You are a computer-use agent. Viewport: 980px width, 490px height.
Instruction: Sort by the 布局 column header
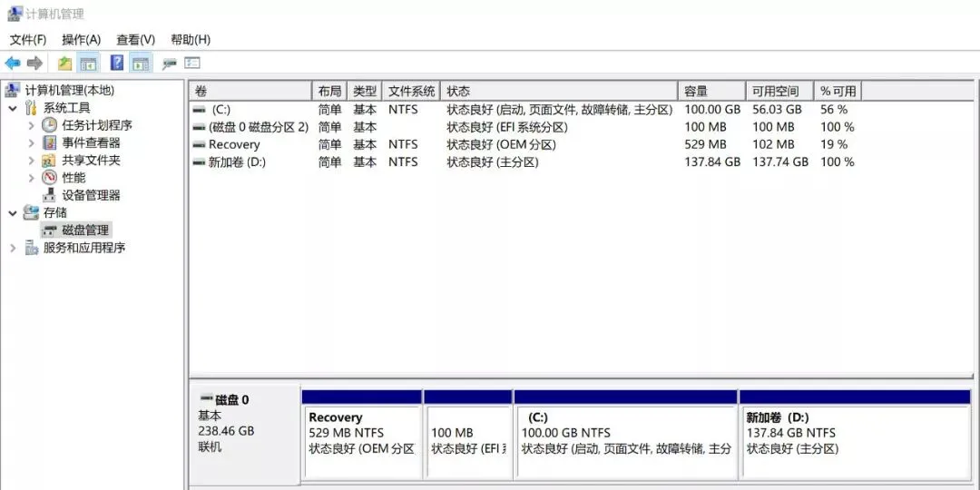(329, 92)
